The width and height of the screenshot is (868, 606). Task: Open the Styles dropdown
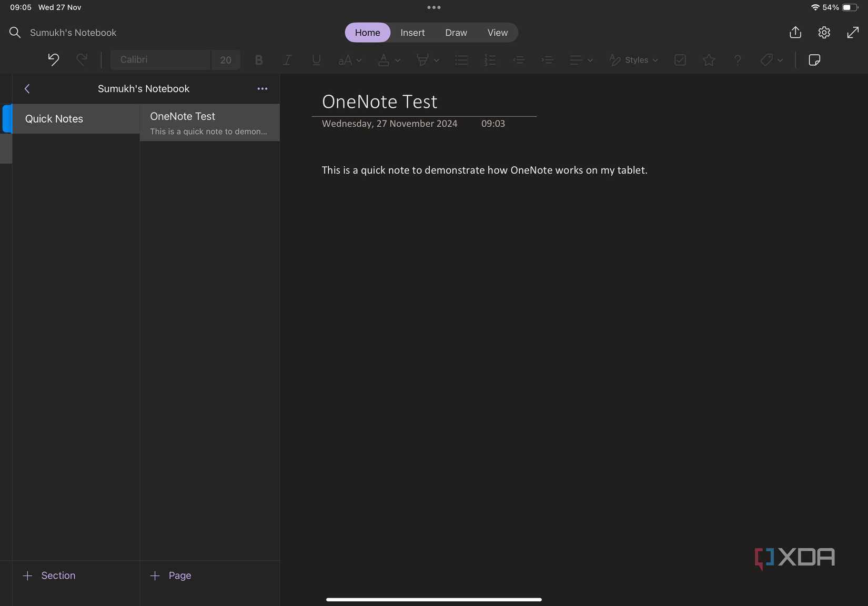(634, 60)
